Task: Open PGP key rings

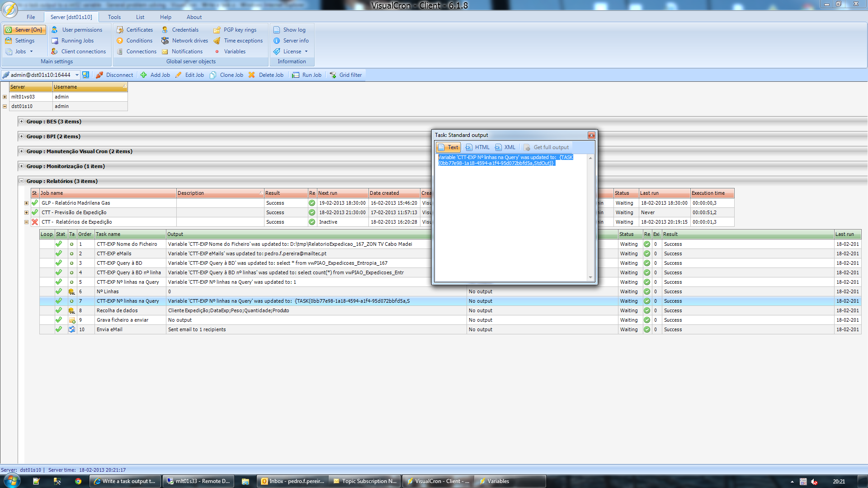Action: pos(235,30)
